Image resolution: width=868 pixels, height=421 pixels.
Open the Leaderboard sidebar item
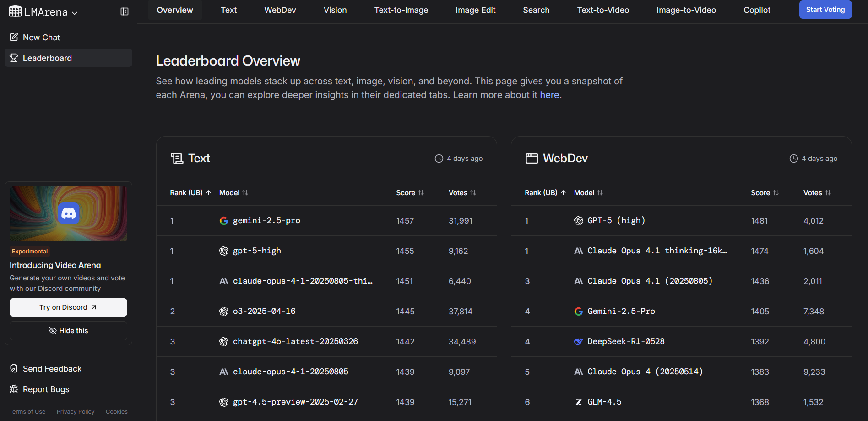tap(68, 58)
